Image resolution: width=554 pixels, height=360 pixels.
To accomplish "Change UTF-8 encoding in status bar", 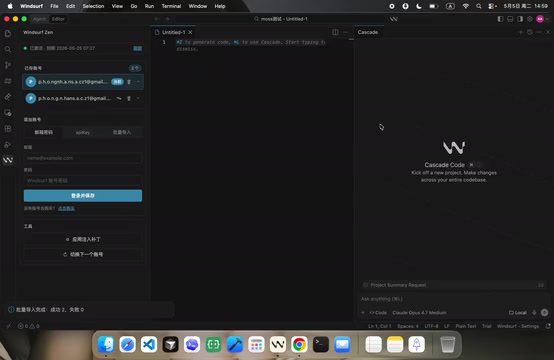I will coord(431,326).
